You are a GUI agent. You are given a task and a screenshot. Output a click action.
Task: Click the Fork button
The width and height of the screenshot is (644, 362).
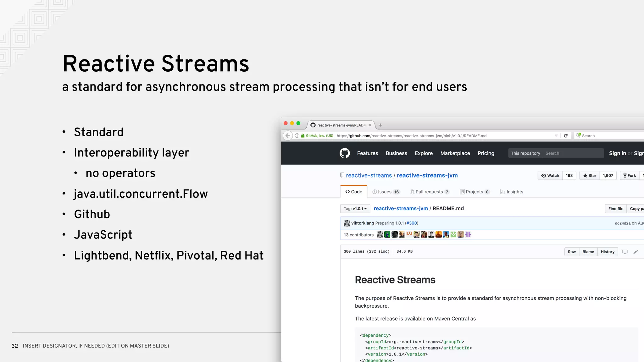(x=630, y=176)
